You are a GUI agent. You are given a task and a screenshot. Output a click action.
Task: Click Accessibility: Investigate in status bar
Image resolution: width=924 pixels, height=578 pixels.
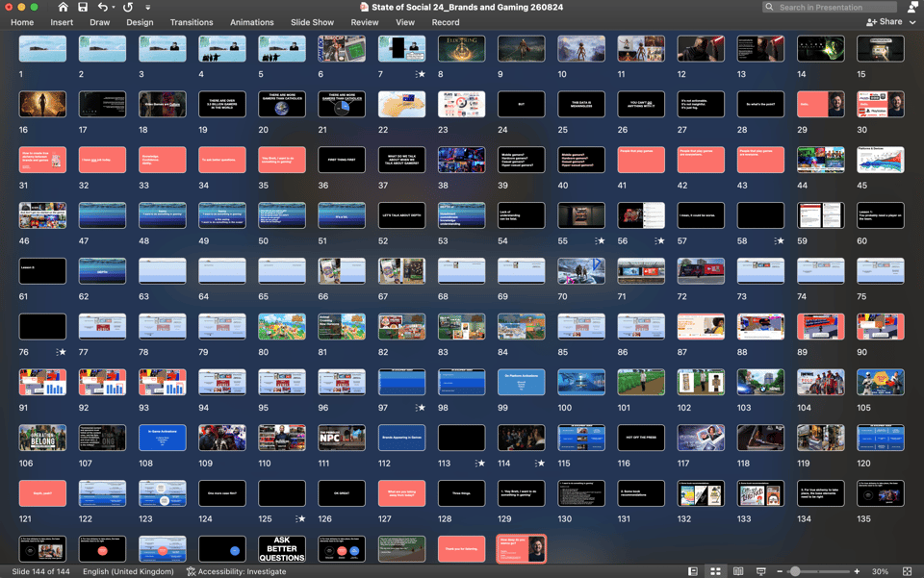235,571
